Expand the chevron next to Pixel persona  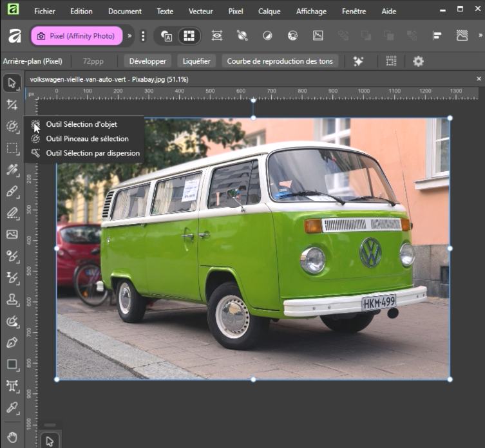pyautogui.click(x=129, y=36)
